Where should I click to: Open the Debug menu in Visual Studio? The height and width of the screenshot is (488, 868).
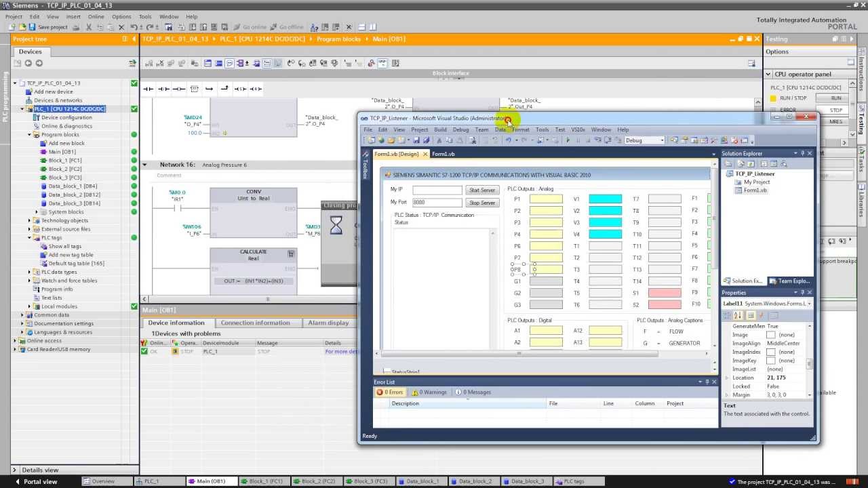pos(460,129)
